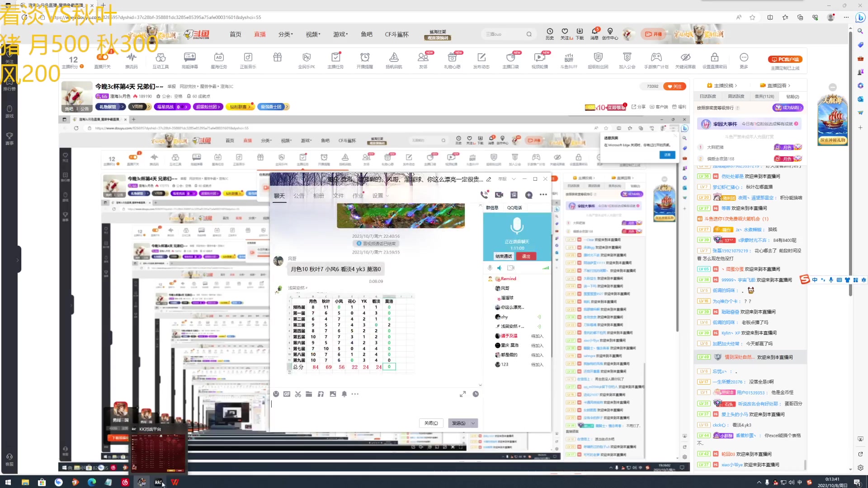Click 结束通话 to end the call
Image resolution: width=868 pixels, height=488 pixels.
coord(504,256)
